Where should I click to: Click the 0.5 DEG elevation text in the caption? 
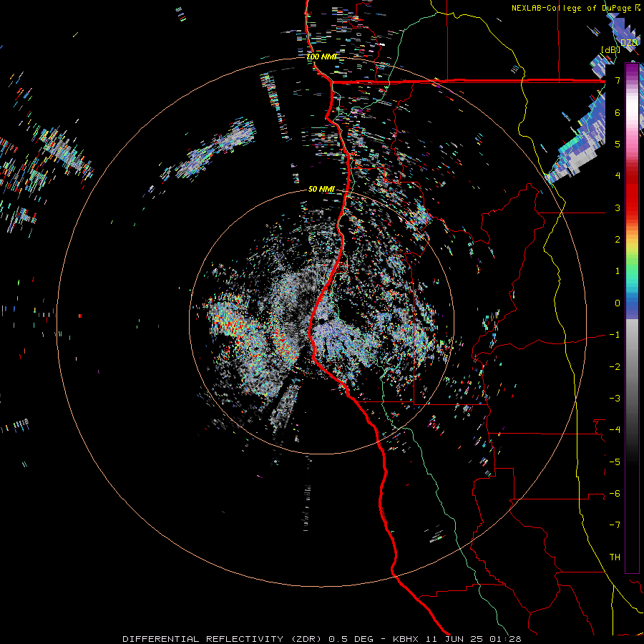(351, 639)
